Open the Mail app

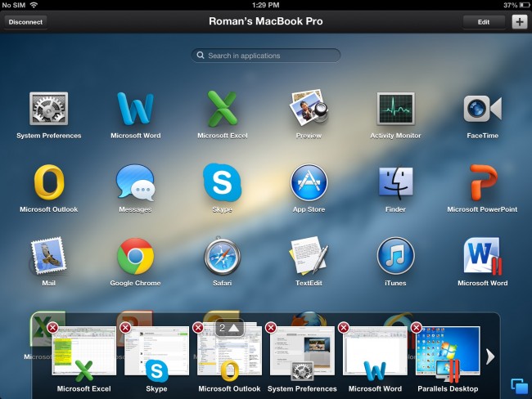click(47, 256)
